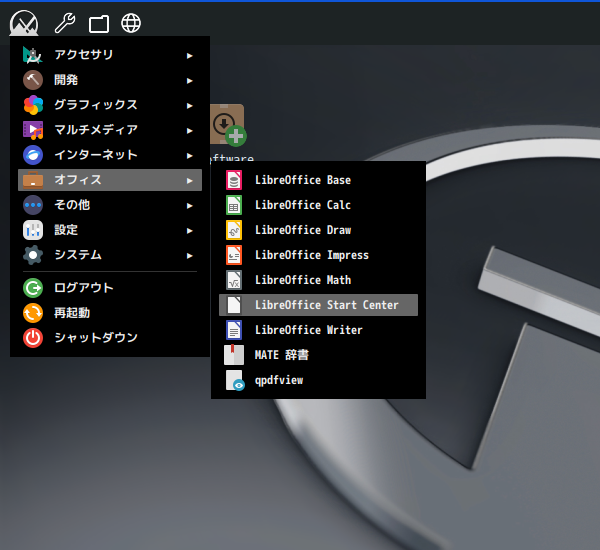Open MATE 辞書 dictionary entry

(318, 355)
